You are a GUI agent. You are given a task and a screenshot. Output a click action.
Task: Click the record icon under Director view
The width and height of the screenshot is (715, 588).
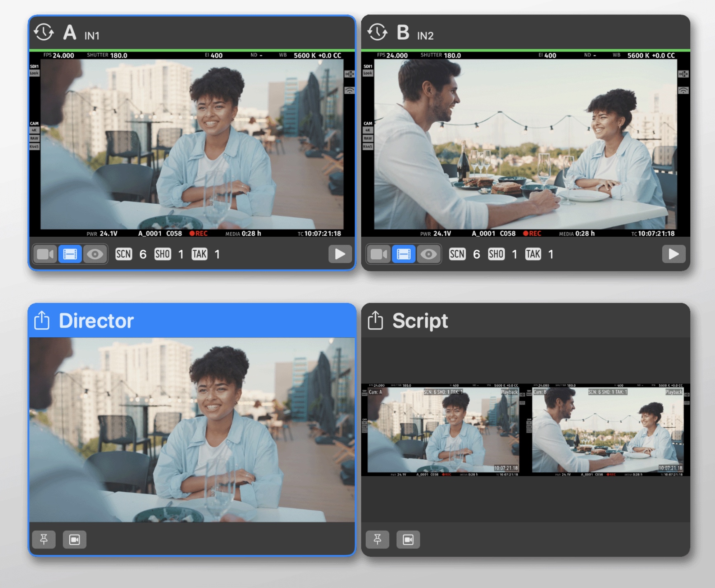[x=75, y=539]
